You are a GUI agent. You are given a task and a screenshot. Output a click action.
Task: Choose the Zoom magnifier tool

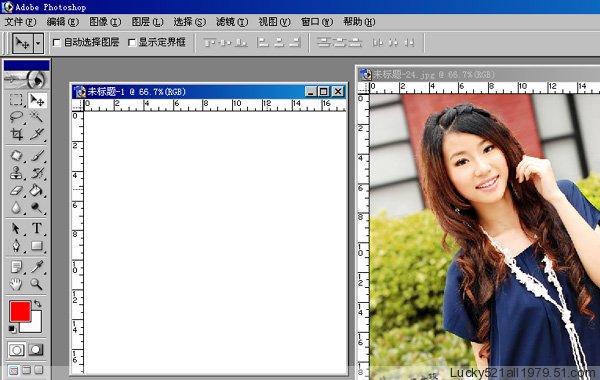(37, 284)
